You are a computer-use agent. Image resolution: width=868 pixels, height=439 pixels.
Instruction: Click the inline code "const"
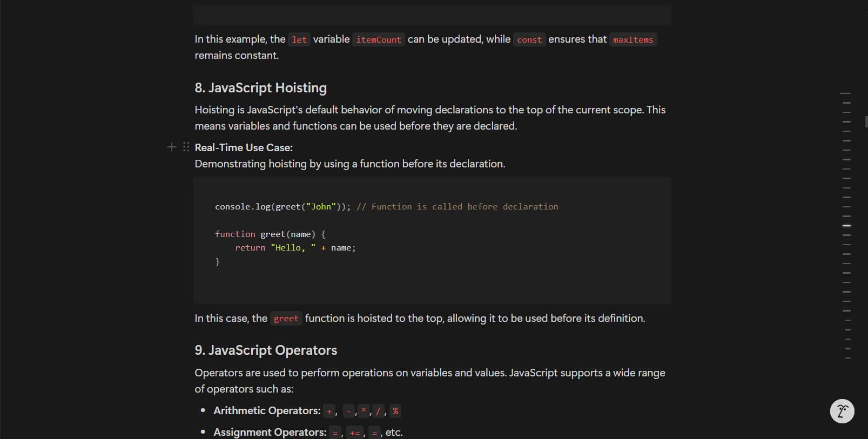coord(529,39)
